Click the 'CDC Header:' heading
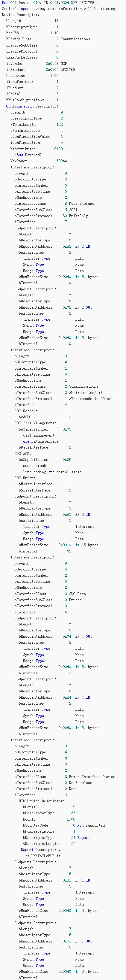 point(26,411)
